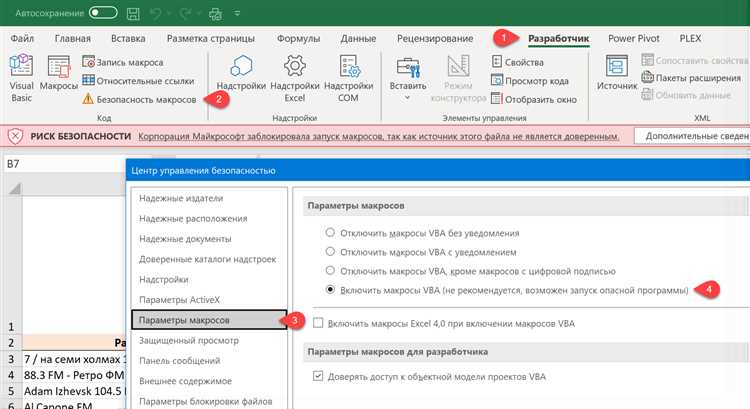750x409 pixels.
Task: Open Параметры блокировки файлов
Action: point(206,401)
